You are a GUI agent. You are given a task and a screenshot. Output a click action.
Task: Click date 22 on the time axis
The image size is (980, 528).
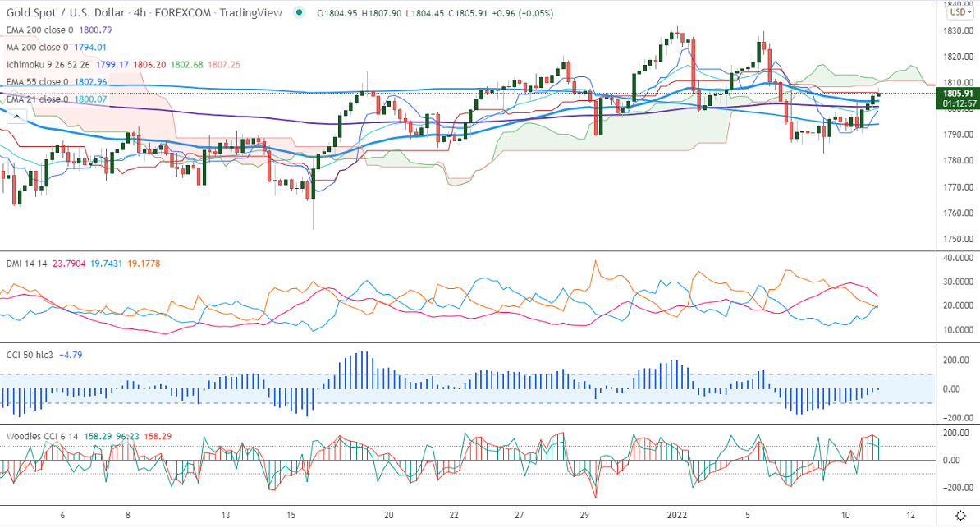(454, 516)
